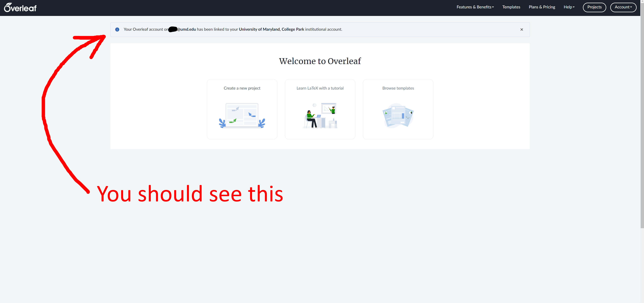Dismiss the institutional account notification

[x=521, y=30]
